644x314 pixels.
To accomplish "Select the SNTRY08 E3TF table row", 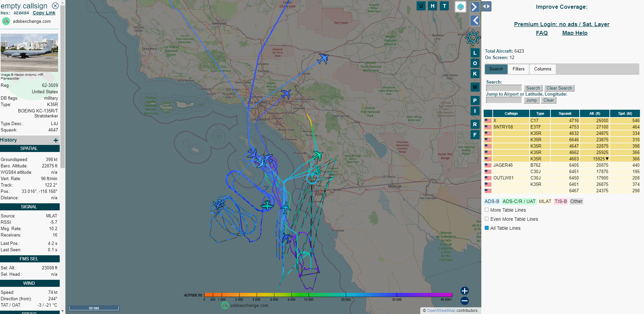I will pyautogui.click(x=562, y=127).
